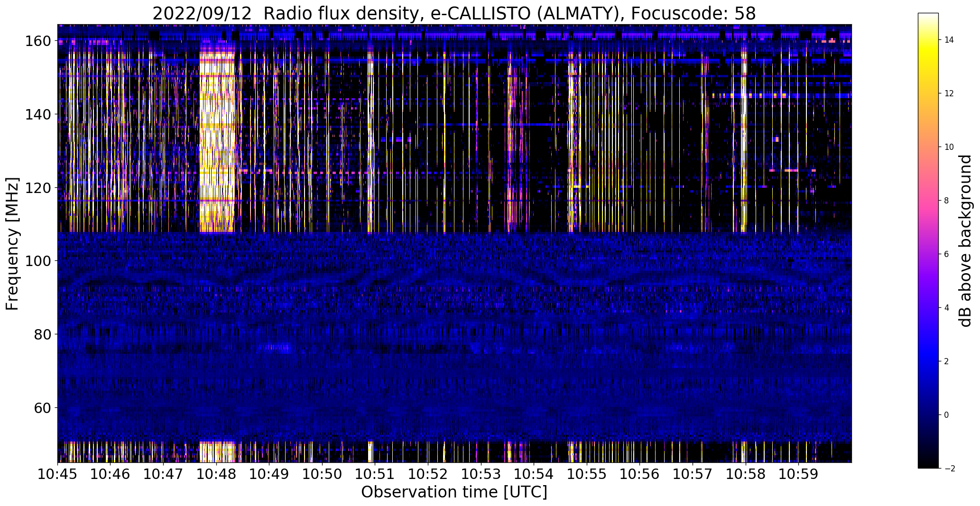
Task: Click the 10:45 time tick label
Action: (57, 474)
